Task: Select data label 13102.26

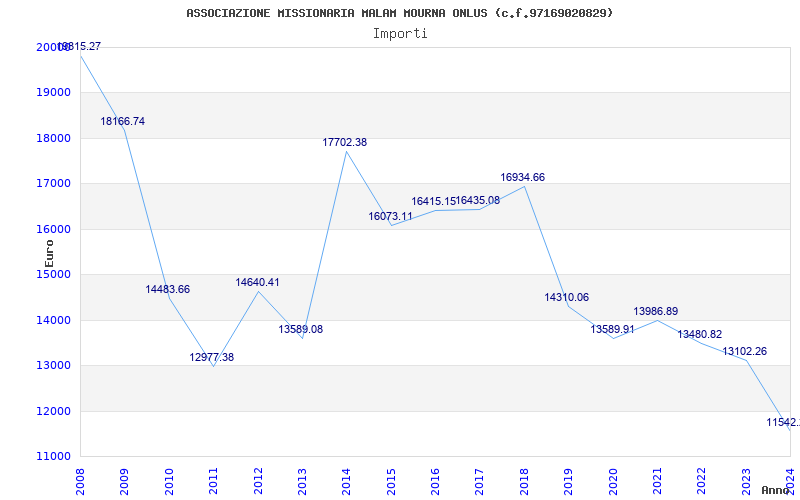Action: [744, 352]
